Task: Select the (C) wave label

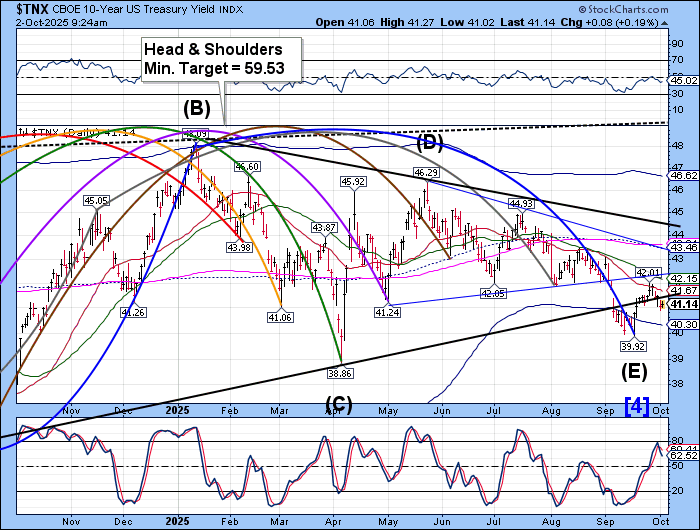Action: [340, 407]
